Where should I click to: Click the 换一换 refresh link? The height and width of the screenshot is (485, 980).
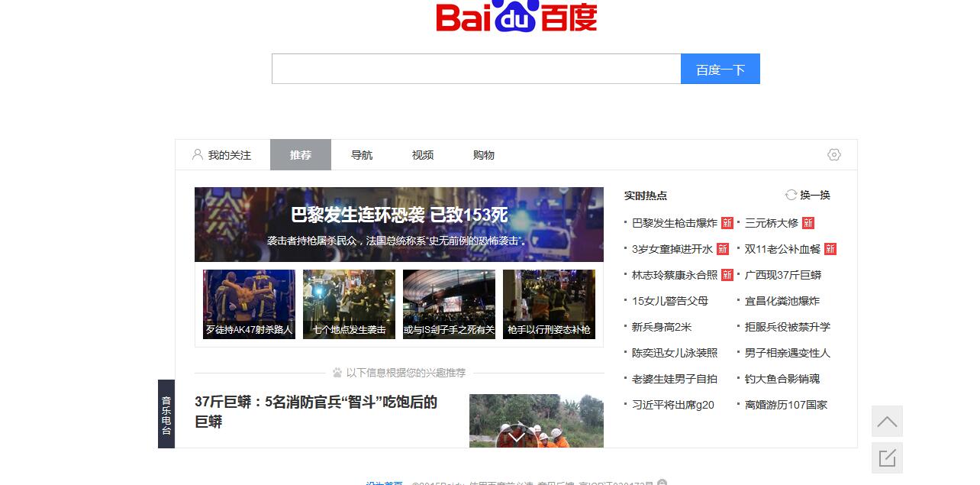(x=815, y=195)
